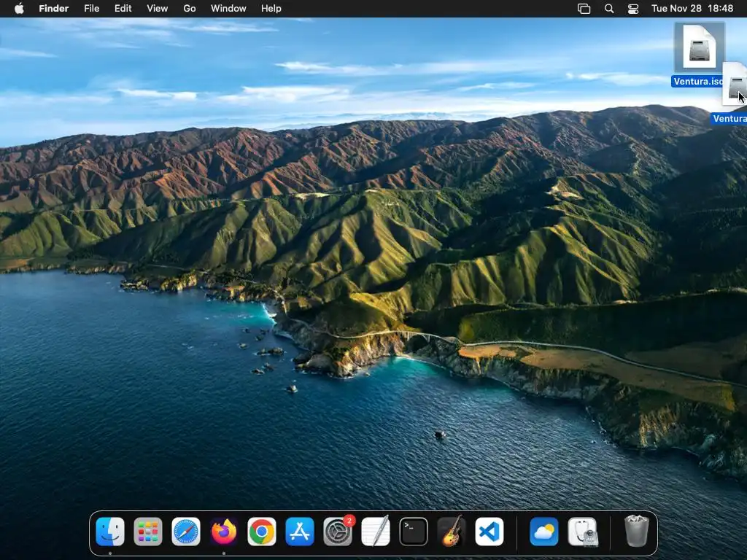This screenshot has height=560, width=747.
Task: Open the Weather app in dock
Action: tap(544, 532)
